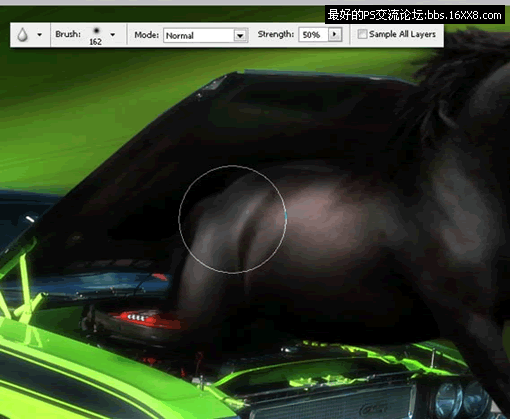The height and width of the screenshot is (419, 510).
Task: Click the Sample All Layers label text
Action: pyautogui.click(x=402, y=34)
